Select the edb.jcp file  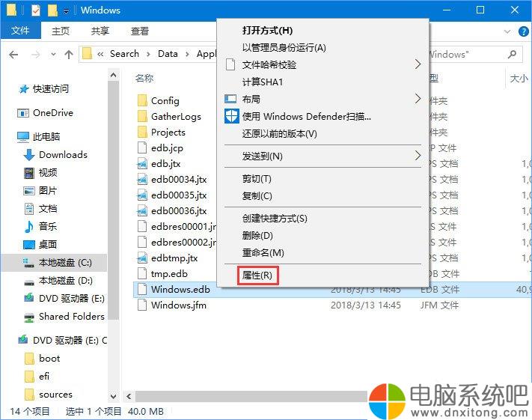[160, 148]
